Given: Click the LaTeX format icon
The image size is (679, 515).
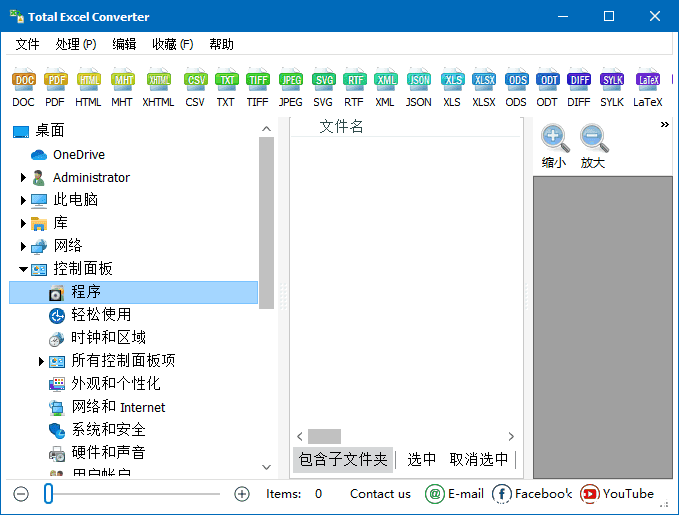Looking at the screenshot, I should pos(647,86).
